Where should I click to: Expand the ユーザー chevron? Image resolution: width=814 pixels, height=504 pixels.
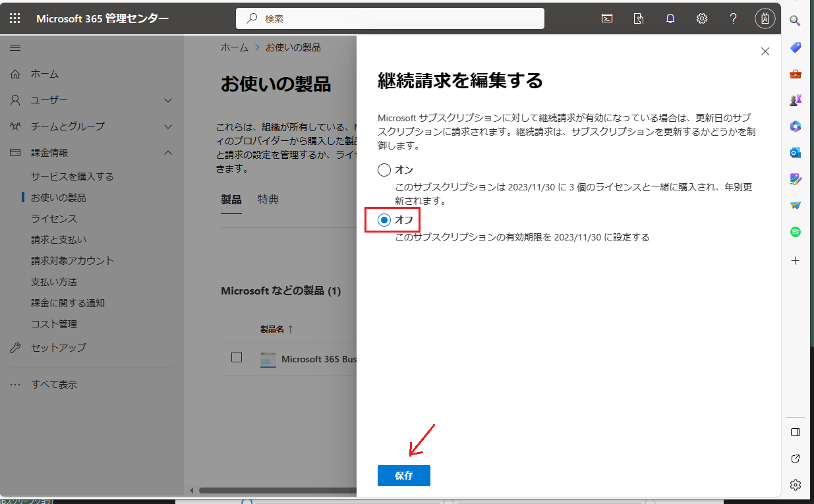(168, 100)
